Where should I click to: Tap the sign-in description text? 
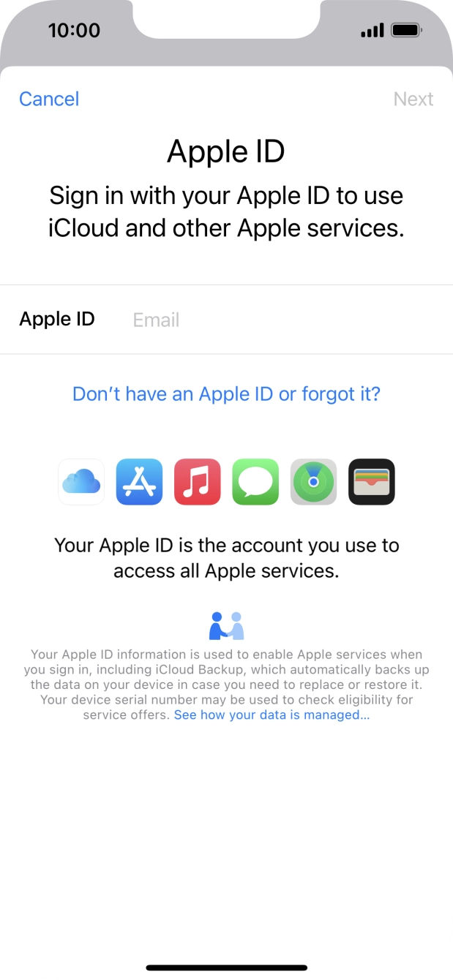[x=226, y=211]
